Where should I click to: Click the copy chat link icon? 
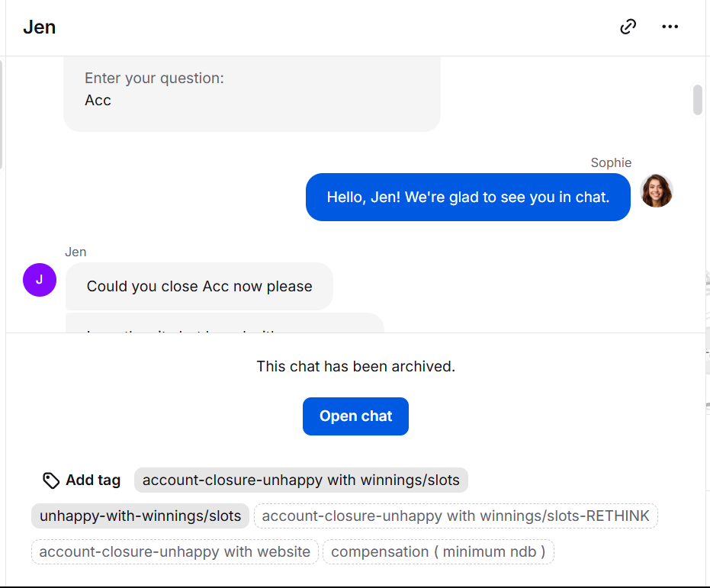628,27
